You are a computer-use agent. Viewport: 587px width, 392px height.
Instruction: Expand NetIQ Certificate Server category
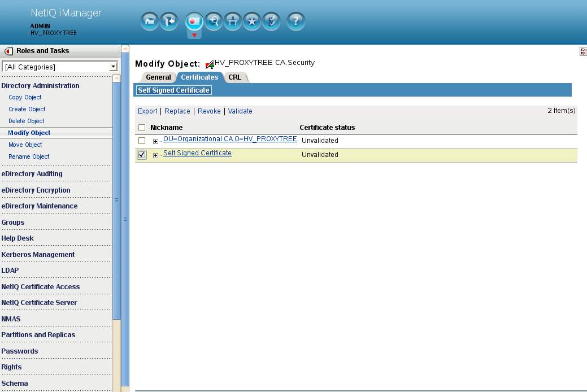[39, 303]
